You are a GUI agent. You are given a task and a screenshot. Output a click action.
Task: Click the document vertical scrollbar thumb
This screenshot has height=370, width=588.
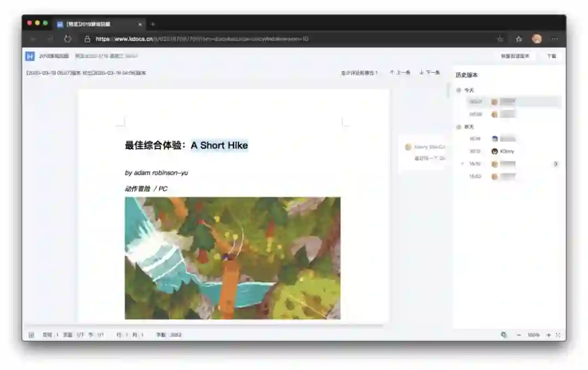[448, 90]
